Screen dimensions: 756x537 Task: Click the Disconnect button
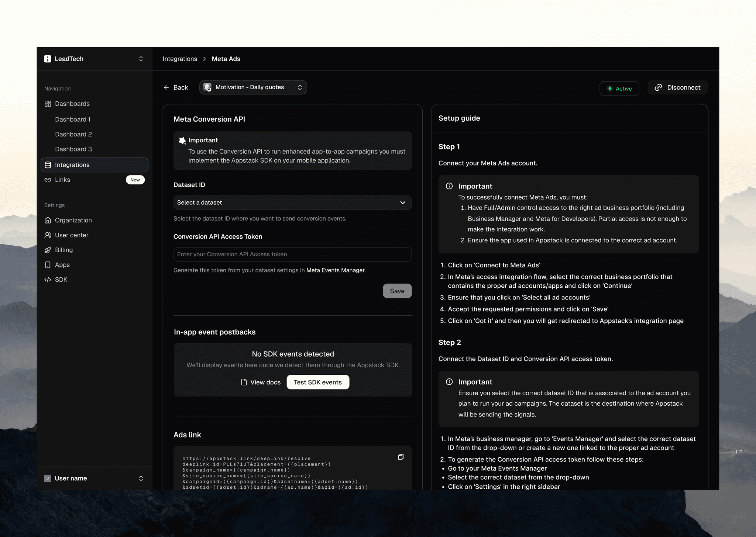(677, 87)
